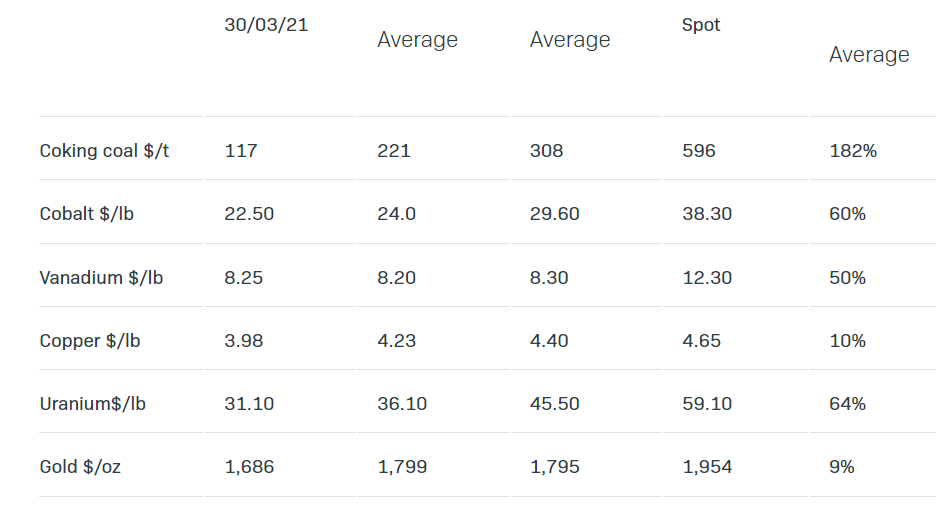936x507 pixels.
Task: Click the Vanadium $/lb row label
Action: pyautogui.click(x=101, y=277)
